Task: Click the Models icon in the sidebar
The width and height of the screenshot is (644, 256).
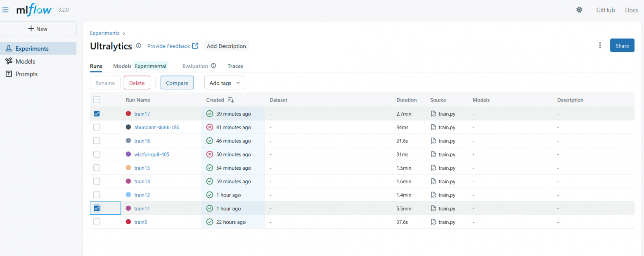Action: pyautogui.click(x=9, y=61)
